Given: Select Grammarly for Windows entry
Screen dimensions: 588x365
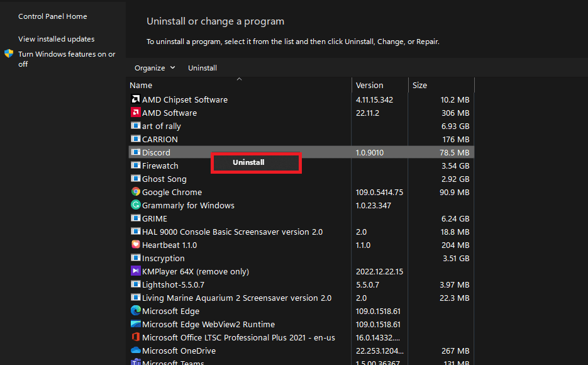Looking at the screenshot, I should (x=188, y=206).
